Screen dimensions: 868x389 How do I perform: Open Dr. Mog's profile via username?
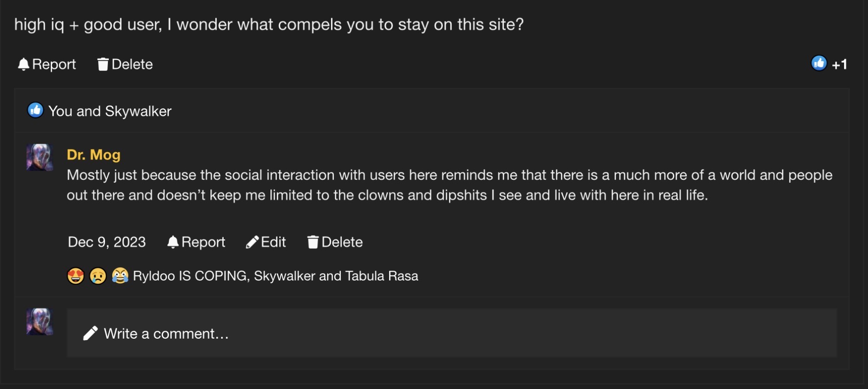coord(94,155)
